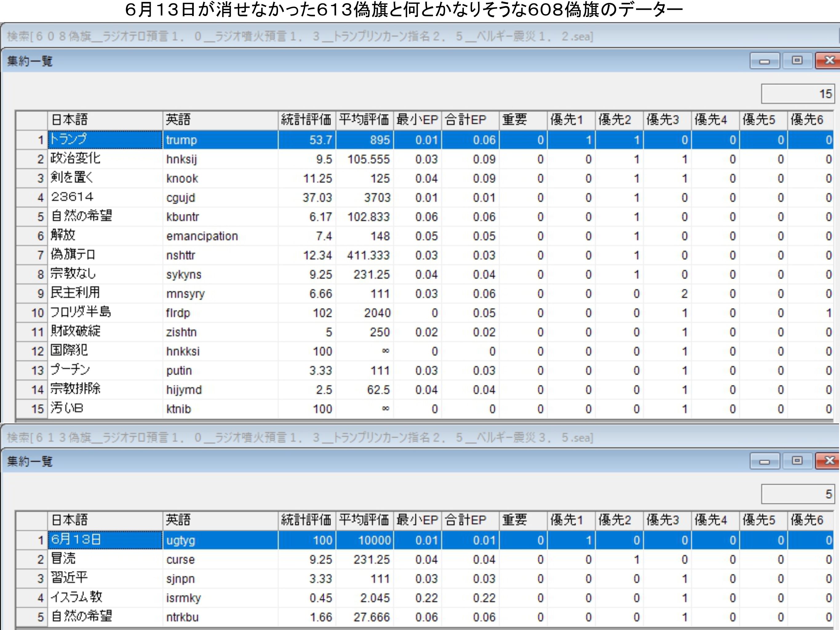
Task: Select the 政治変化 row cell
Action: click(105, 159)
